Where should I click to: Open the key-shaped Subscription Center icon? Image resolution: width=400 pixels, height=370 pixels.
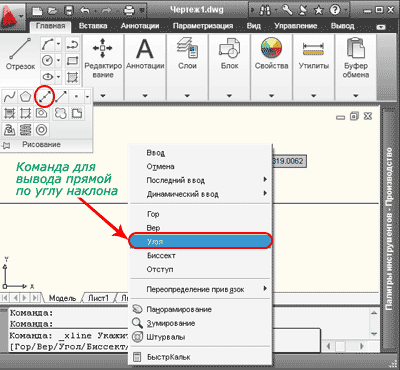(287, 10)
